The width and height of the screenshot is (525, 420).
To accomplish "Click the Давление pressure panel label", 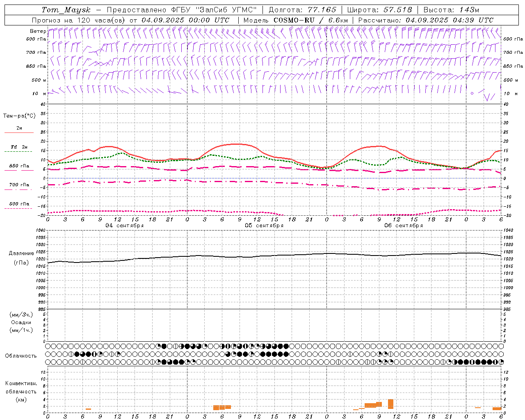I will (21, 253).
